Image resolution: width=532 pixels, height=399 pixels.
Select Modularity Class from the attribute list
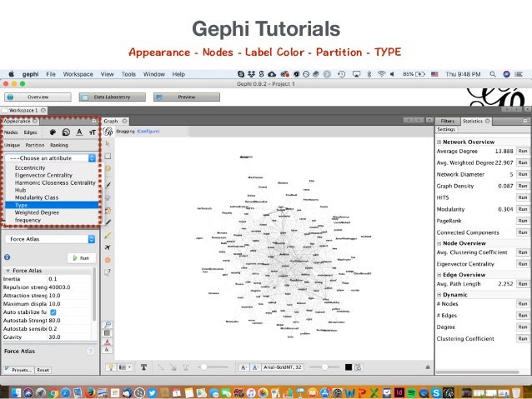pos(52,197)
